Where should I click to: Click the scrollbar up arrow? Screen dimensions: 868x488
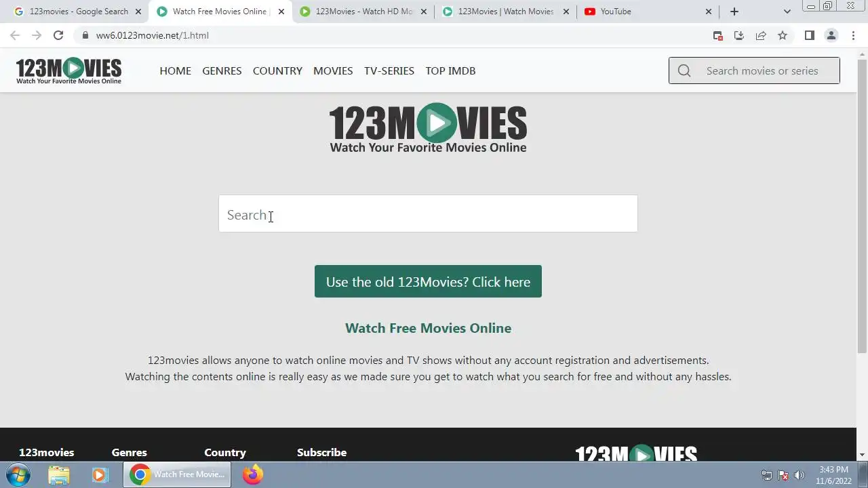click(862, 54)
